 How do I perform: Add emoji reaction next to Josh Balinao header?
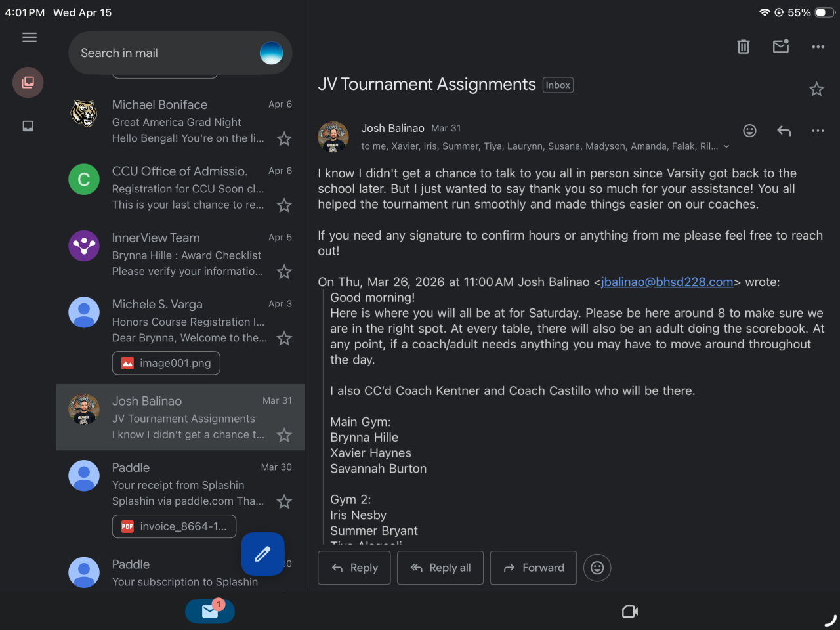click(x=750, y=131)
